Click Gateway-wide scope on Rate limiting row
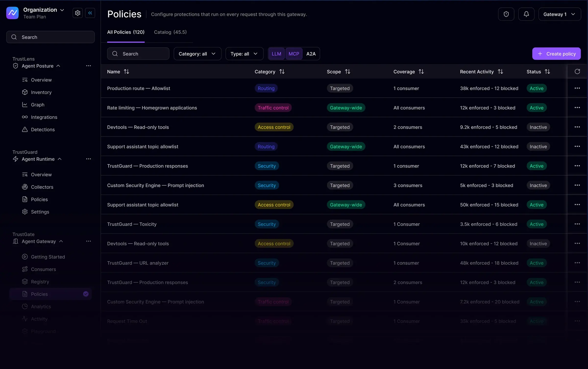The height and width of the screenshot is (369, 588). [x=346, y=108]
